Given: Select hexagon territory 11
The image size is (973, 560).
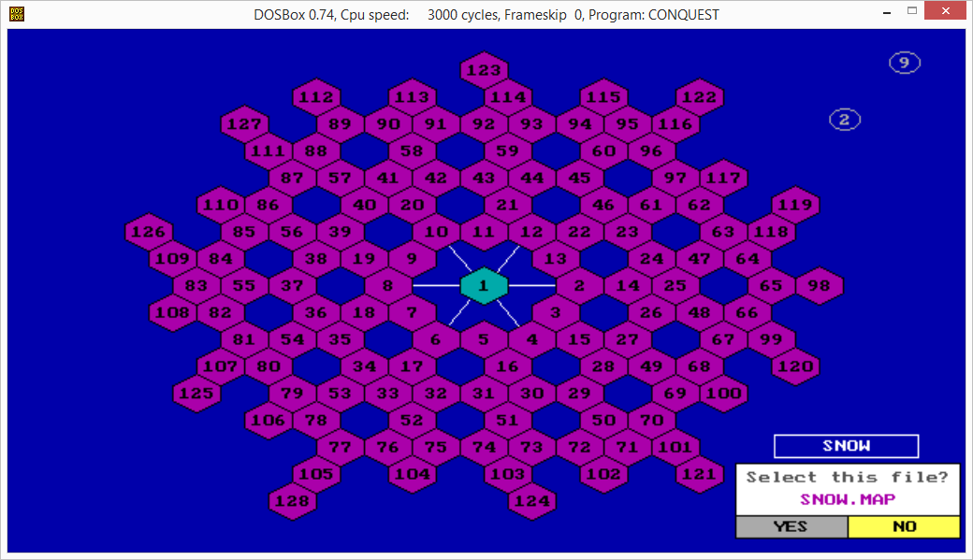Looking at the screenshot, I should (x=484, y=232).
